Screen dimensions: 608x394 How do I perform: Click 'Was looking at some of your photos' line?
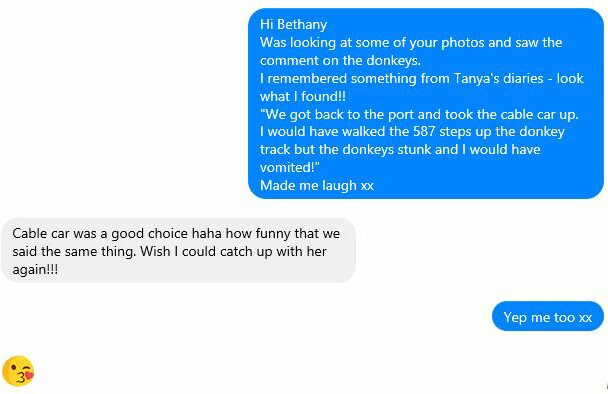click(x=372, y=42)
